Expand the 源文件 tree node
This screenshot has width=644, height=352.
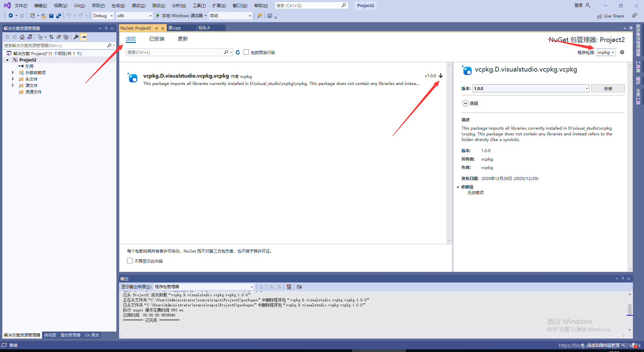click(x=13, y=85)
